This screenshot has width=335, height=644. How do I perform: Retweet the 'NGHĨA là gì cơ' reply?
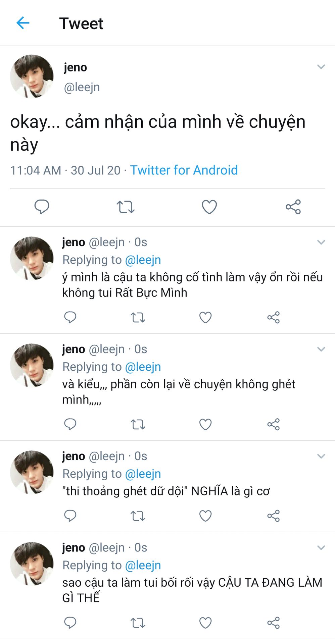[x=138, y=516]
